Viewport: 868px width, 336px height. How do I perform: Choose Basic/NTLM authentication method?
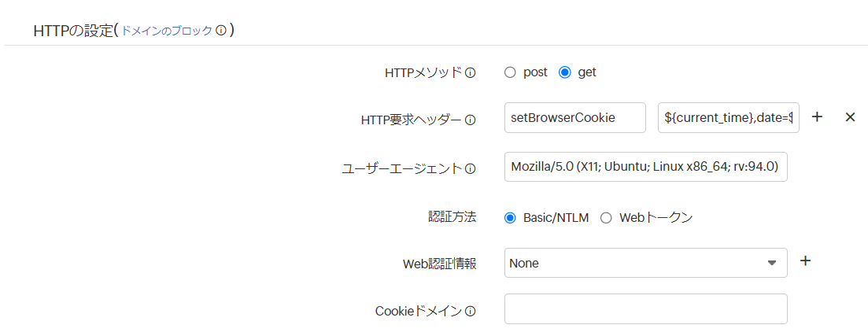pos(510,218)
